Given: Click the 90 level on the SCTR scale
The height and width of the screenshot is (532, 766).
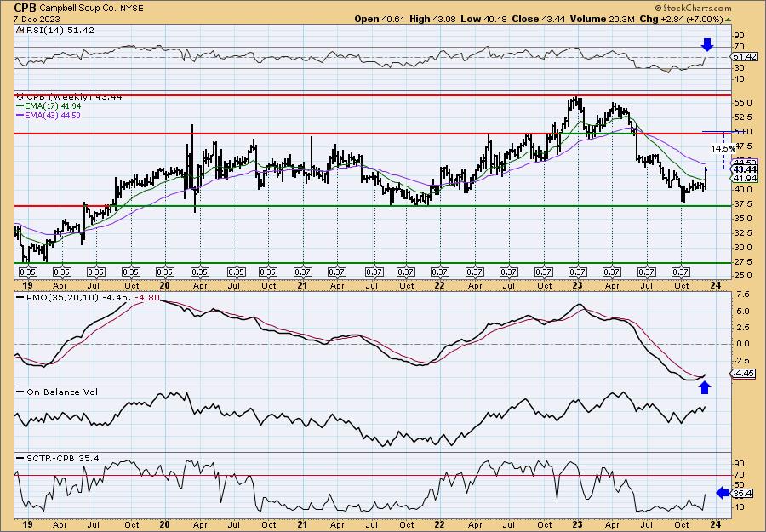Looking at the screenshot, I should pos(738,464).
